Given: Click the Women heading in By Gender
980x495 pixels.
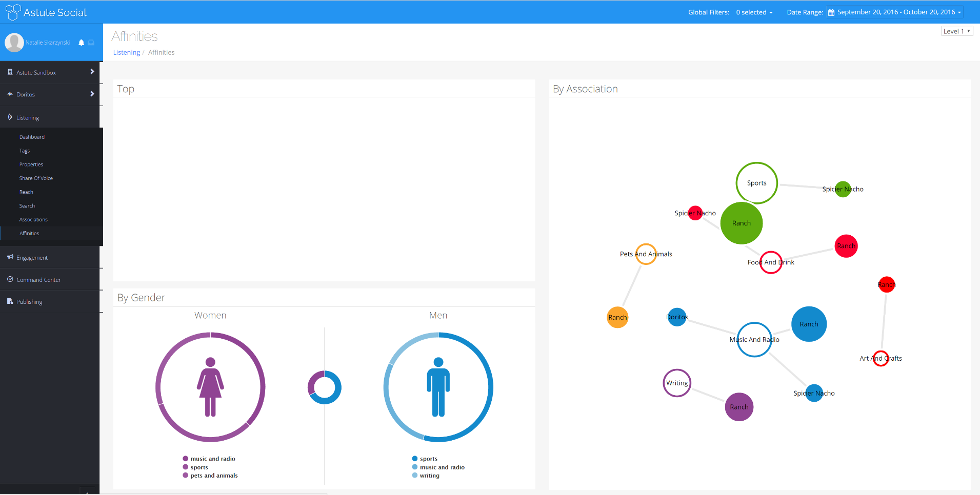Looking at the screenshot, I should click(210, 315).
